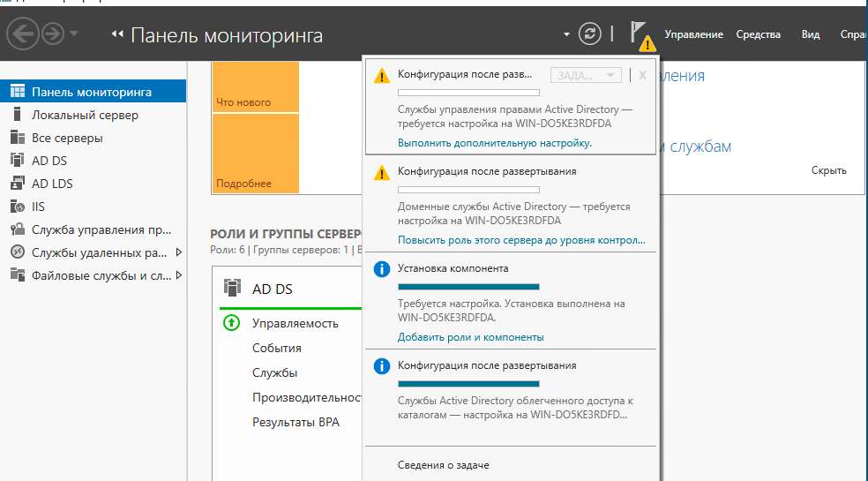Click Добавить роли и компоненты link

pos(470,337)
